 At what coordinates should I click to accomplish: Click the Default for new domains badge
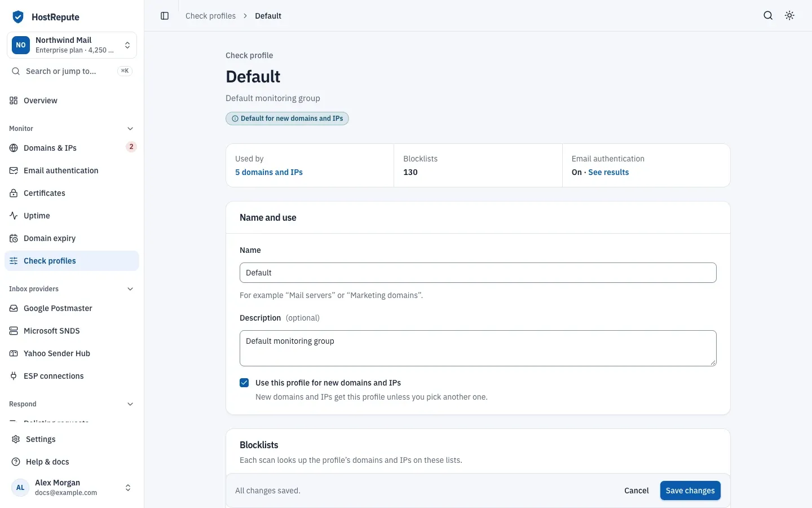[x=287, y=119]
